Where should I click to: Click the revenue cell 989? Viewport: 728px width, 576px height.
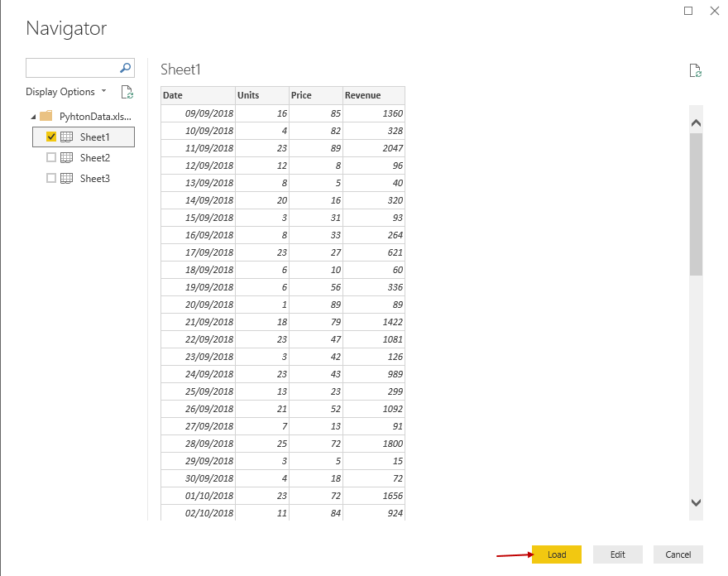tap(374, 374)
